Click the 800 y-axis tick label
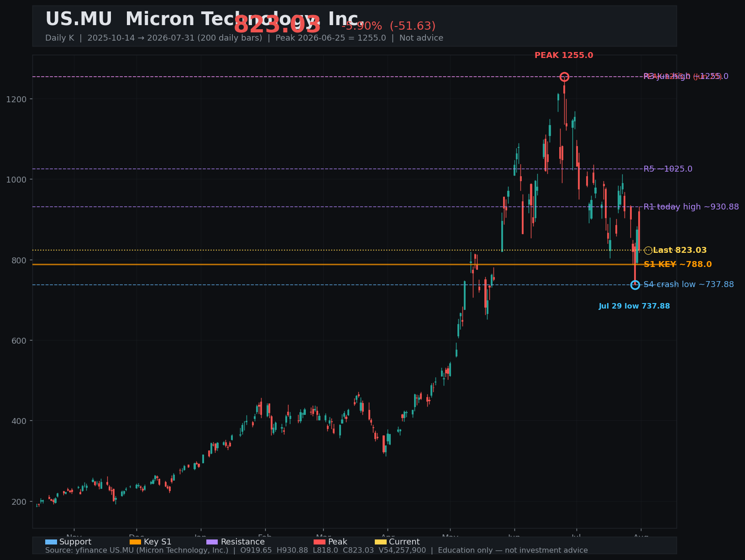 coord(19,260)
